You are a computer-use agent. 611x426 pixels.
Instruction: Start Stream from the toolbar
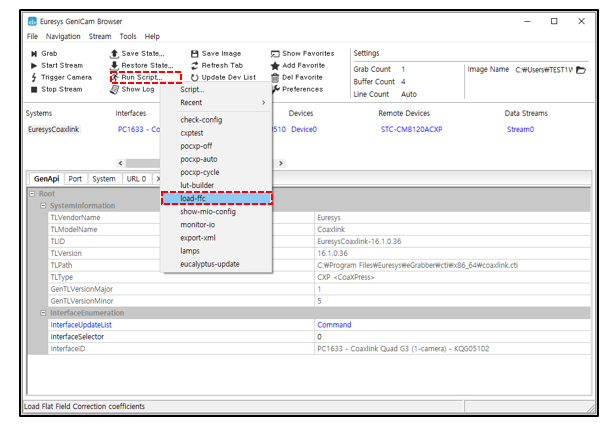34,65
